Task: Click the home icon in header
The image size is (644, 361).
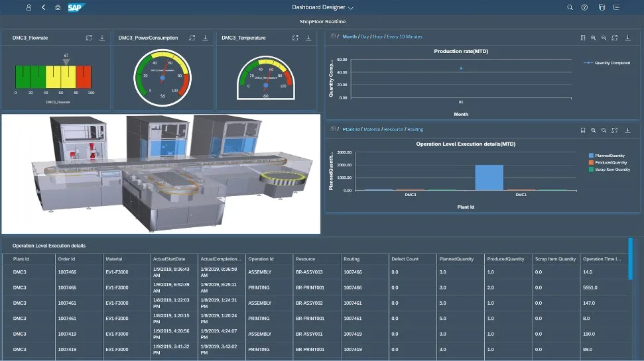Action: click(58, 7)
